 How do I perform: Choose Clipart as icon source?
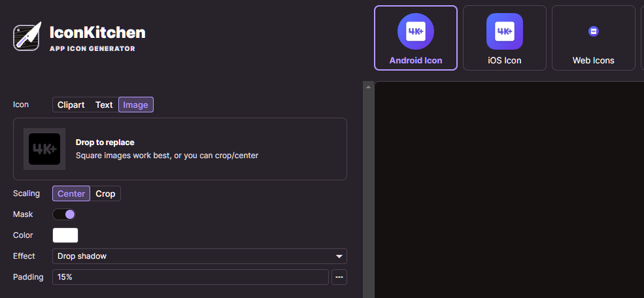coord(71,105)
